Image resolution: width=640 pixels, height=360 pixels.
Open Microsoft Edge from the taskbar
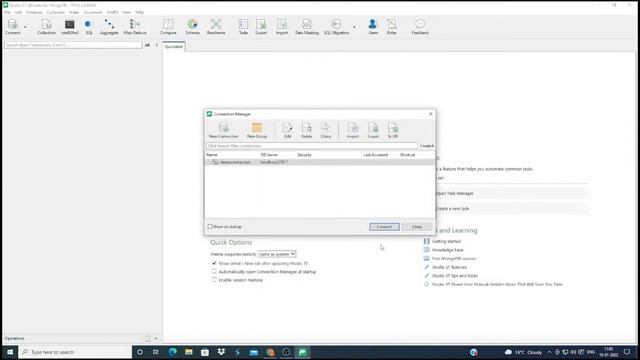172,352
